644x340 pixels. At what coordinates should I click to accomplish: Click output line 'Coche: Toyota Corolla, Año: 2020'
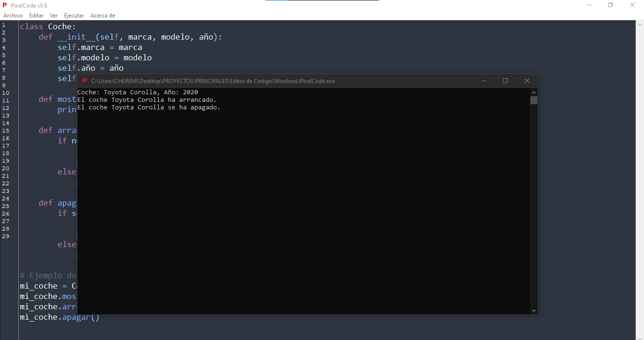(x=138, y=92)
